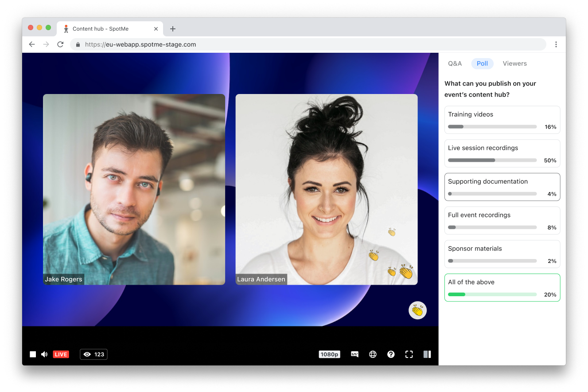Click Jake Rogers video tile
Viewport: 588px width, 392px height.
pyautogui.click(x=134, y=189)
